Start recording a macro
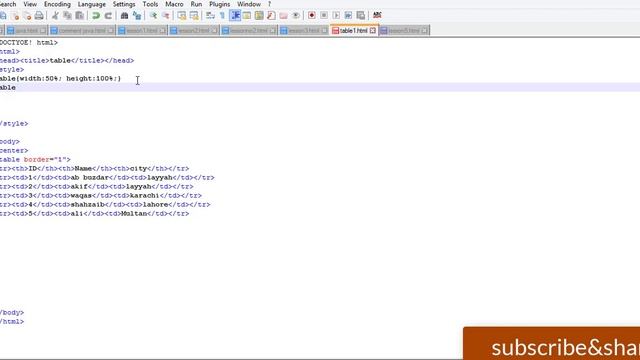Viewport: 640px width, 360px height. [312, 16]
